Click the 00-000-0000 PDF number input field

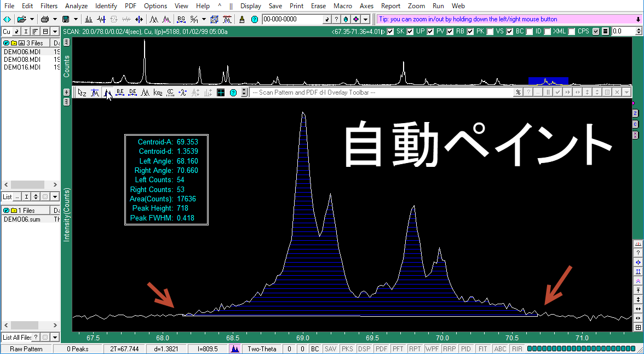292,19
